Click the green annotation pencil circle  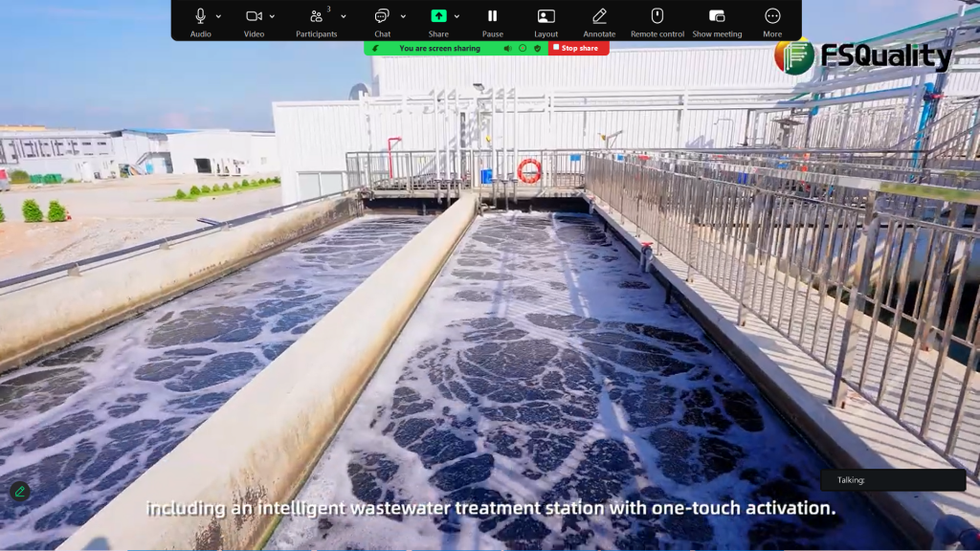point(20,492)
